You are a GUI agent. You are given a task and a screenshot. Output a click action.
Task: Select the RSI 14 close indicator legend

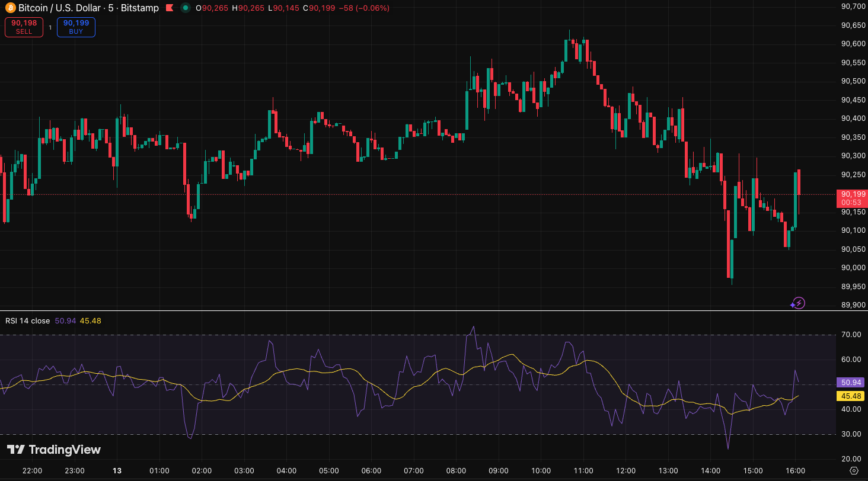click(x=28, y=320)
